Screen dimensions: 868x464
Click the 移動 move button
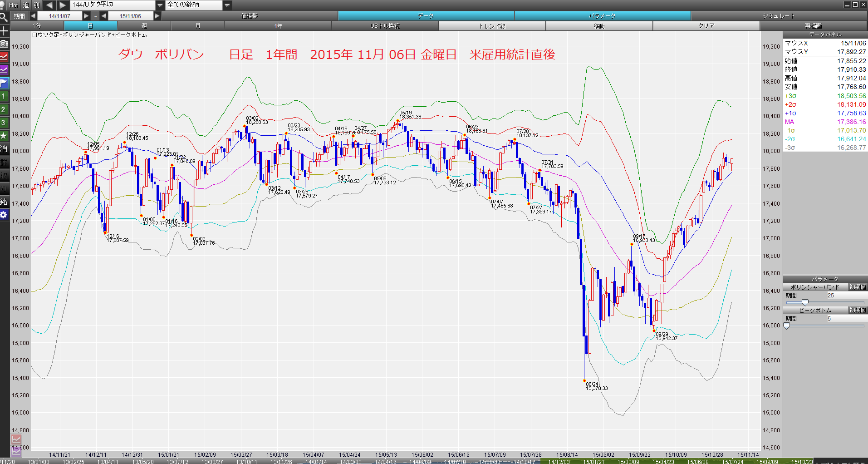(x=599, y=26)
